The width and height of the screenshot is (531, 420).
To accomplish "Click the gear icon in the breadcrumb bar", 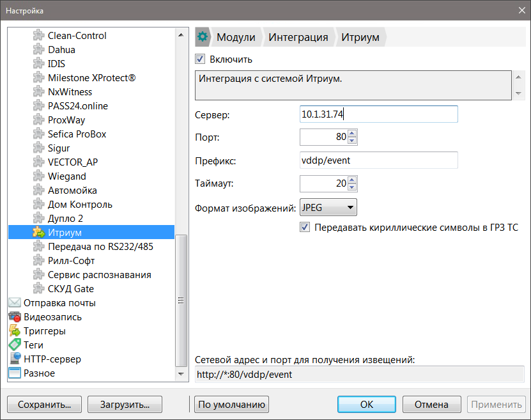I will pyautogui.click(x=203, y=37).
